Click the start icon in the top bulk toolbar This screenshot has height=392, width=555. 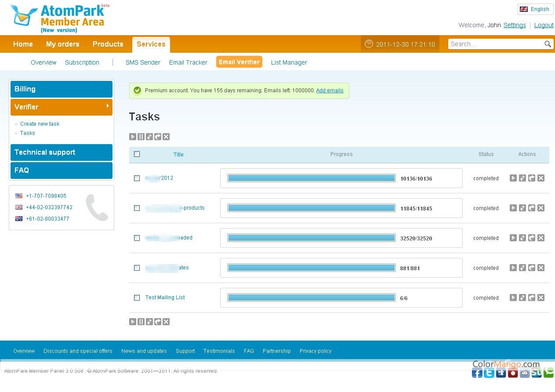coord(133,137)
